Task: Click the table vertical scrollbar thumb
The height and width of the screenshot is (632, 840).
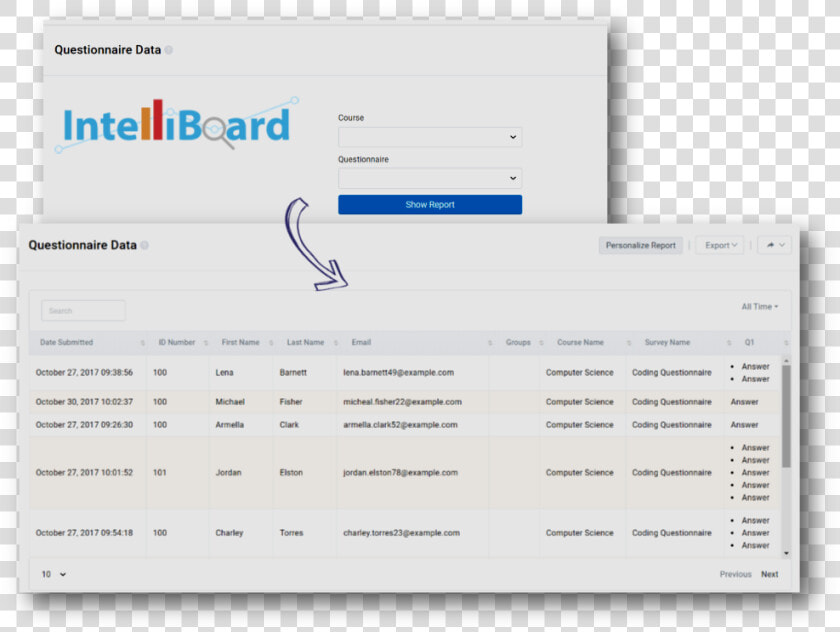Action: [786, 416]
